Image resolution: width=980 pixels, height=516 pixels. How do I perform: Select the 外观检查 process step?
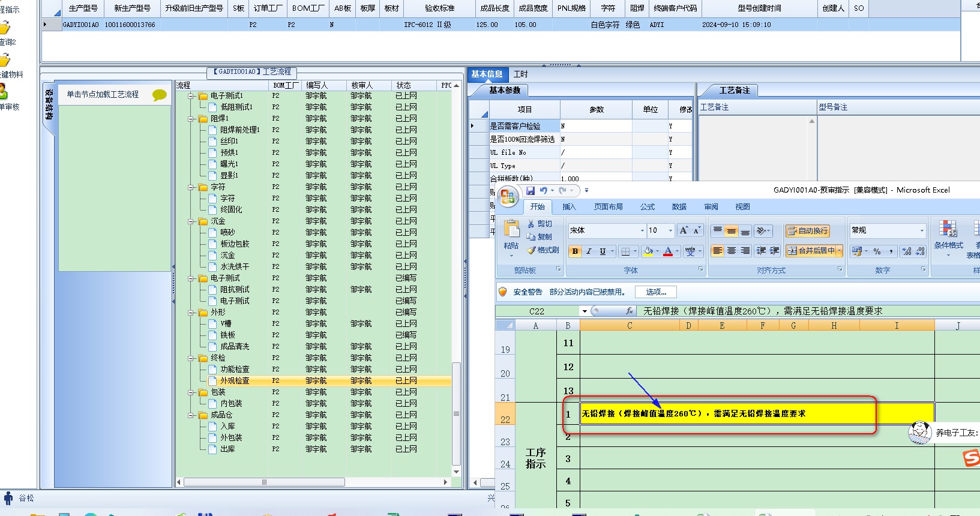point(235,381)
